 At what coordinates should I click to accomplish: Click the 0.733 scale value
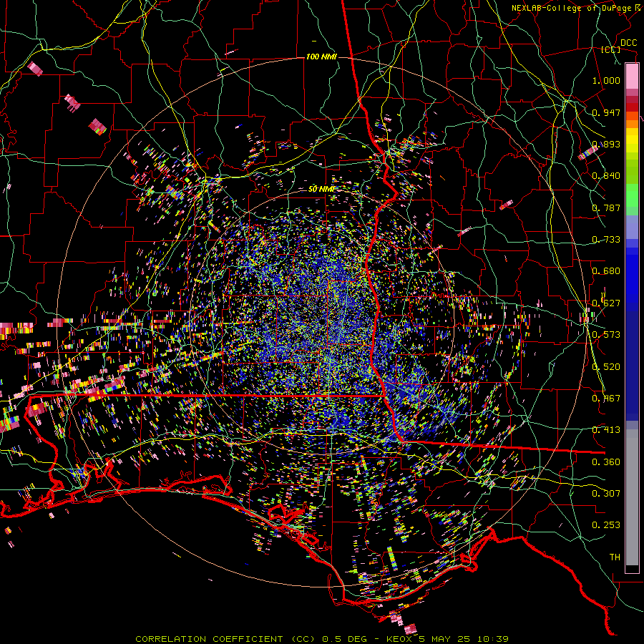tap(606, 240)
